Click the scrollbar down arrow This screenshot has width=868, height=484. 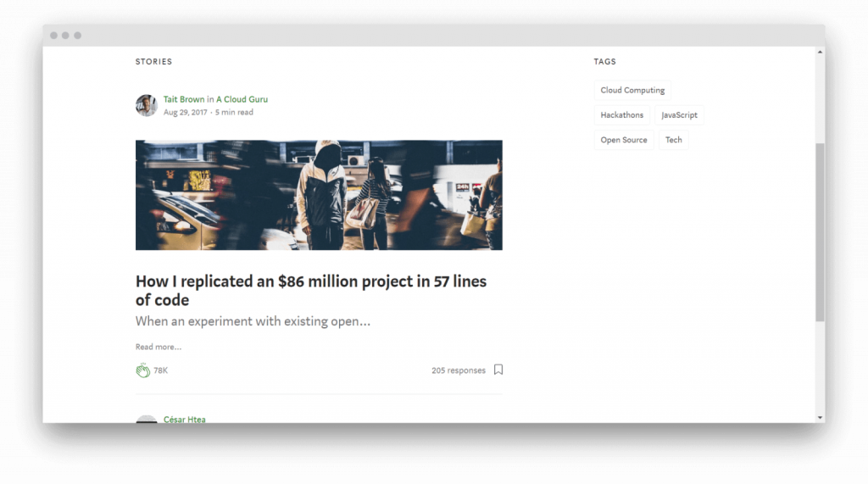(820, 417)
